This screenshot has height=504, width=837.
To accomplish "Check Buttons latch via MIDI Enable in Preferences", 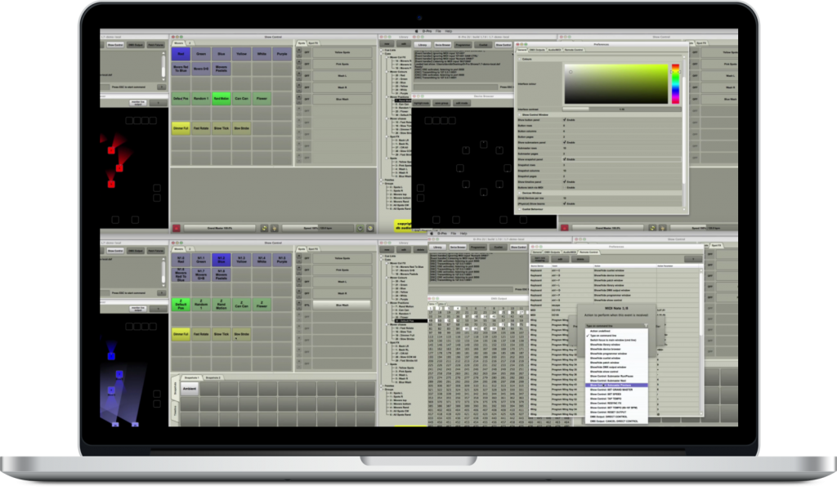I will click(x=565, y=188).
